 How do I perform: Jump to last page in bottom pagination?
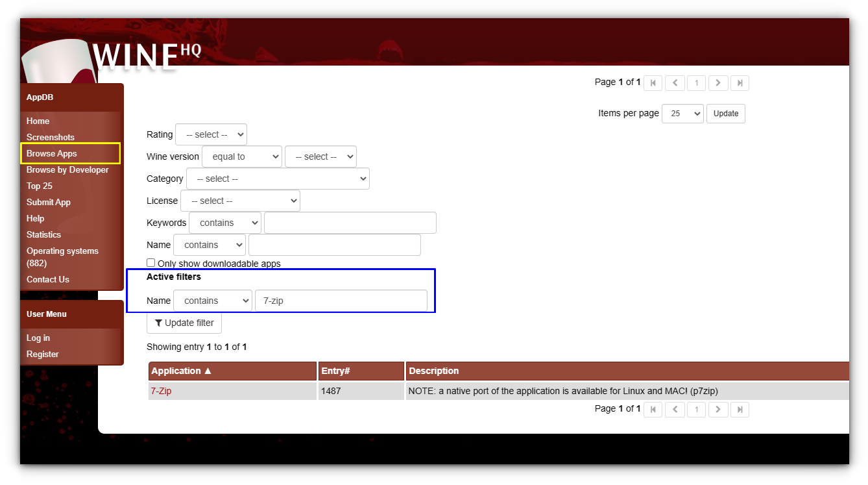(740, 409)
